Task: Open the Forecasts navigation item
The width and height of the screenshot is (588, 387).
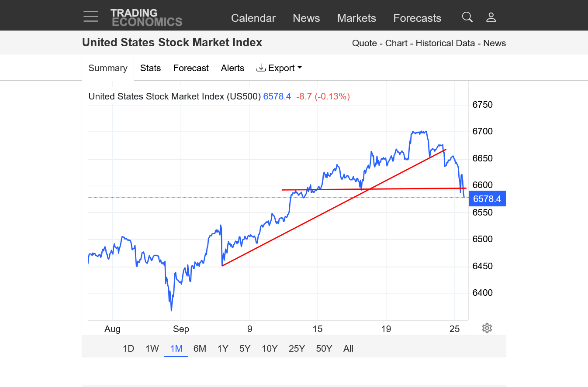Action: [417, 18]
